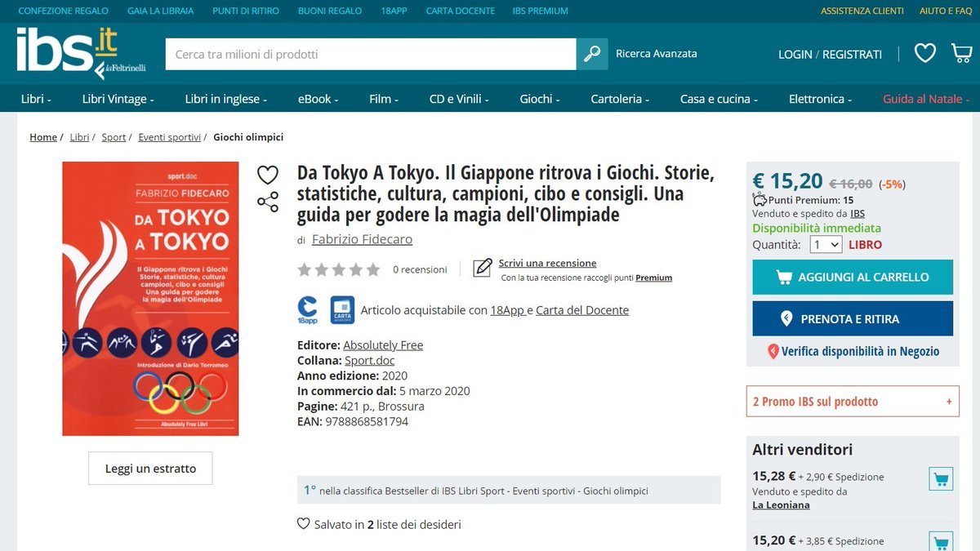980x551 pixels.
Task: Click the 18app logo icon
Action: (x=308, y=309)
